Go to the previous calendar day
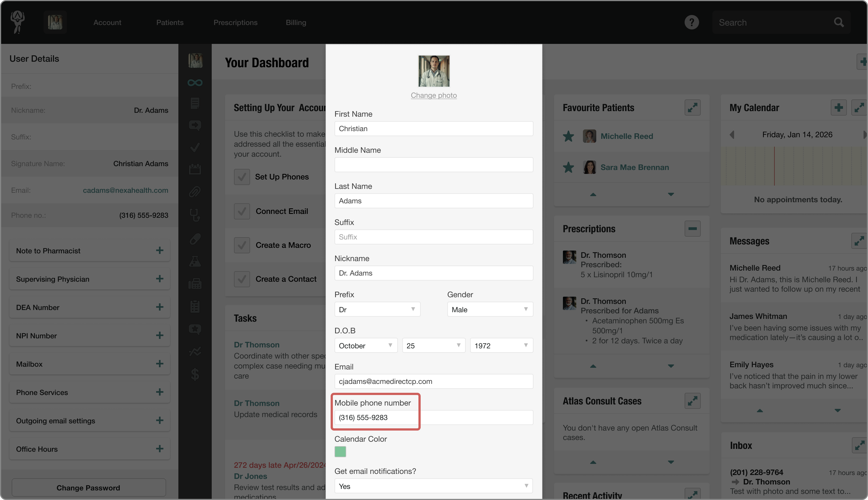Screen dimensions: 868x500 tap(732, 135)
